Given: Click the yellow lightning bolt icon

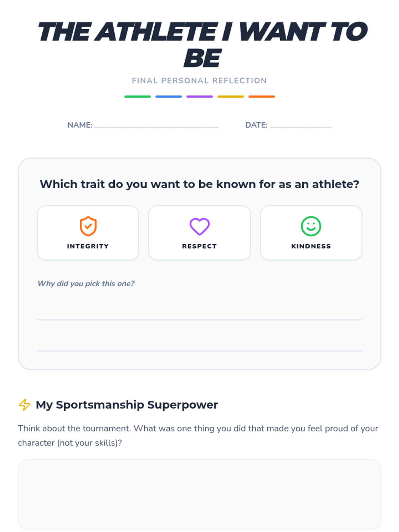Looking at the screenshot, I should point(25,405).
